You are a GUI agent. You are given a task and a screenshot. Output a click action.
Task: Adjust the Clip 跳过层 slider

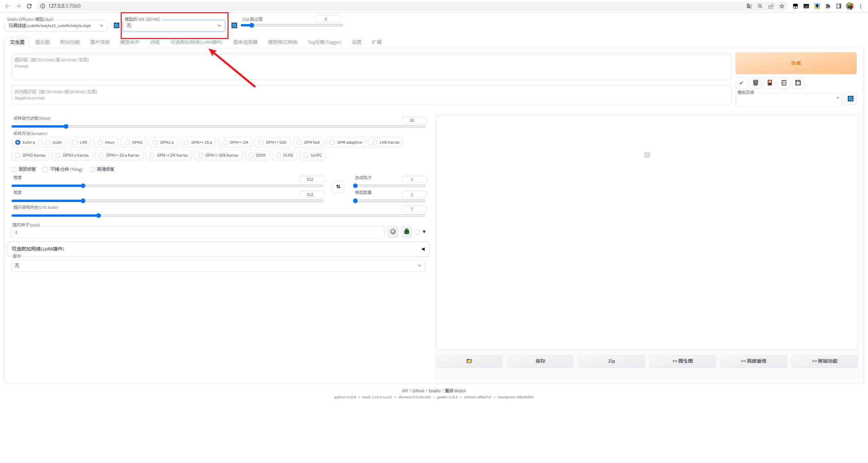point(292,25)
